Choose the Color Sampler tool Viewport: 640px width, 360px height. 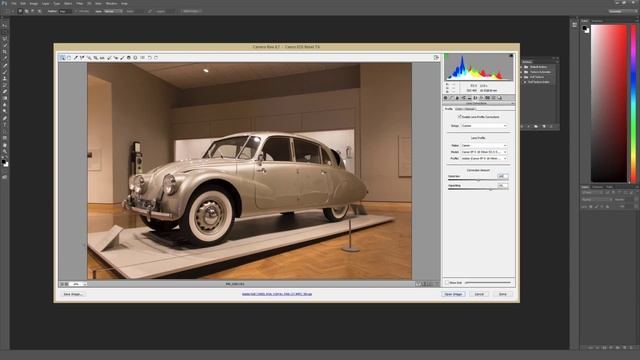[82, 58]
